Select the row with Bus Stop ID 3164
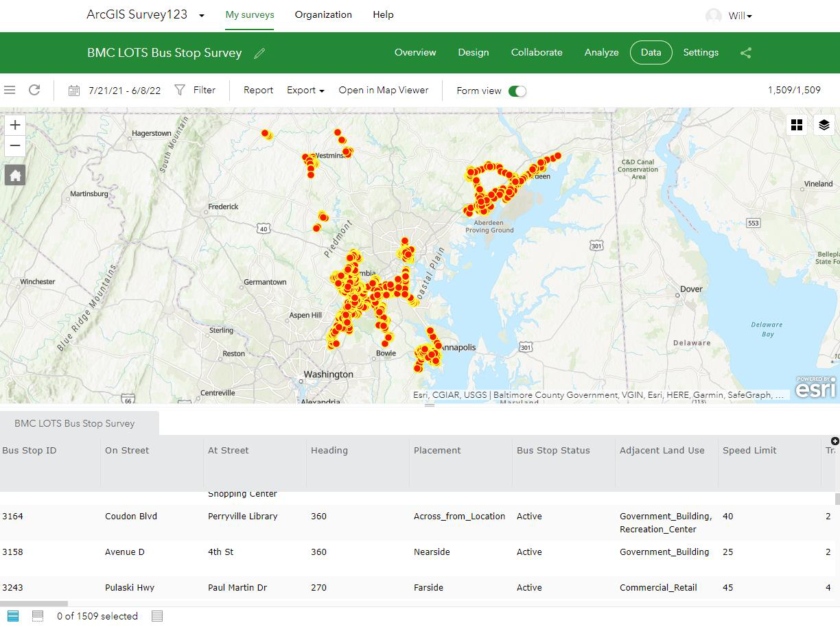840x627 pixels. [x=417, y=523]
